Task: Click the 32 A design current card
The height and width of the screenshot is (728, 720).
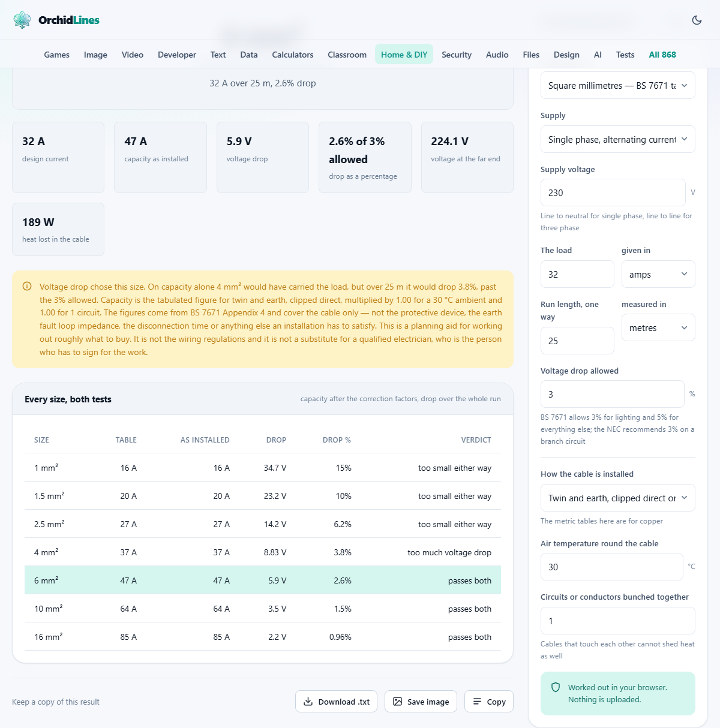Action: pos(58,157)
